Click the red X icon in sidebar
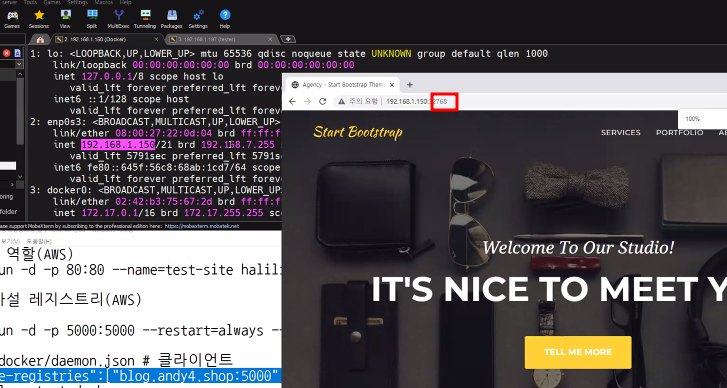Image resolution: width=727 pixels, height=388 pixels. [6, 53]
